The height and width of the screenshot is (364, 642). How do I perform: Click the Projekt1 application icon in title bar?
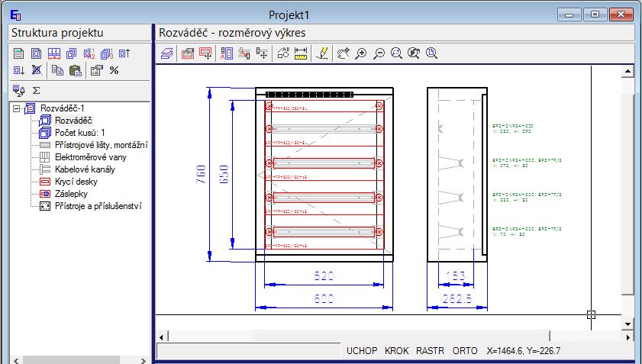[15, 15]
